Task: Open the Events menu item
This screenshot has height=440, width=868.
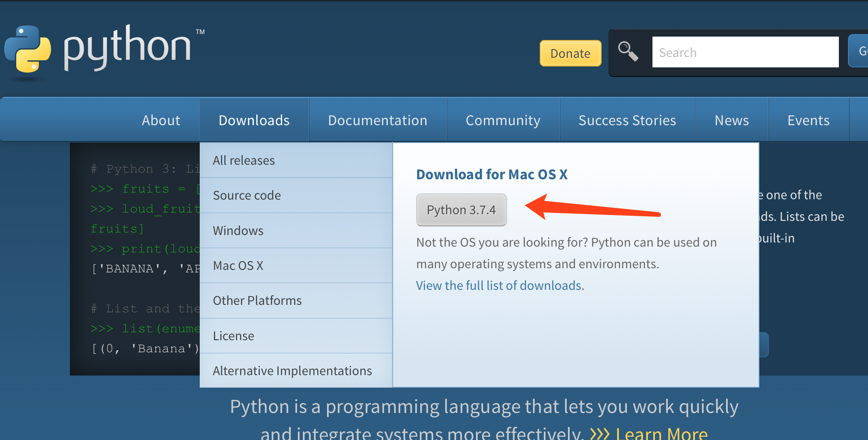Action: pos(808,120)
